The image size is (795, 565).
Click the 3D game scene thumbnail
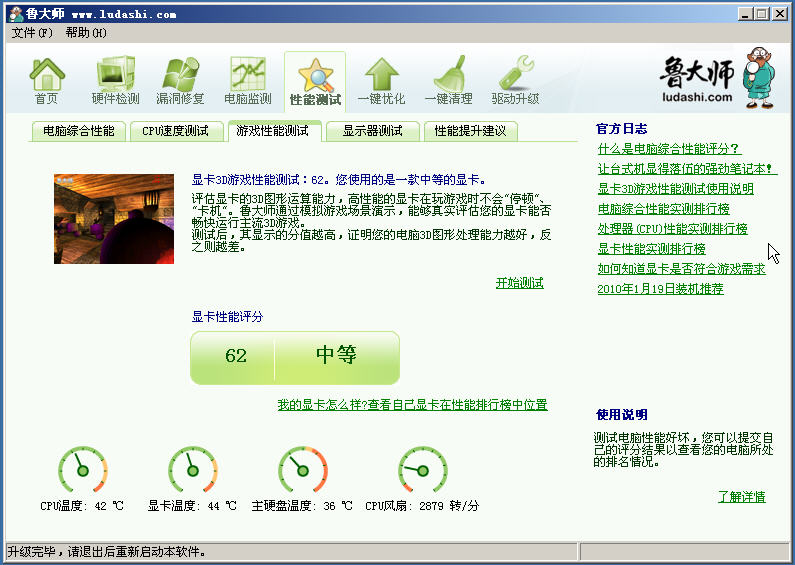tap(114, 219)
